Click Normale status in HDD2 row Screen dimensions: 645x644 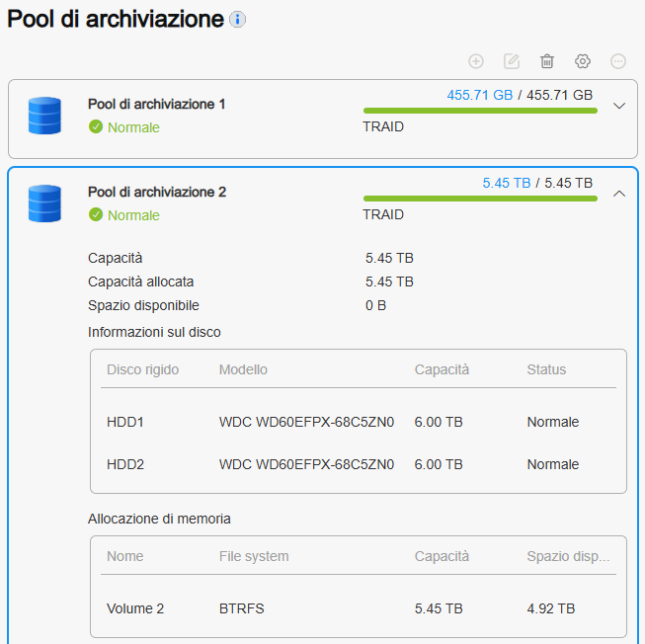[553, 464]
